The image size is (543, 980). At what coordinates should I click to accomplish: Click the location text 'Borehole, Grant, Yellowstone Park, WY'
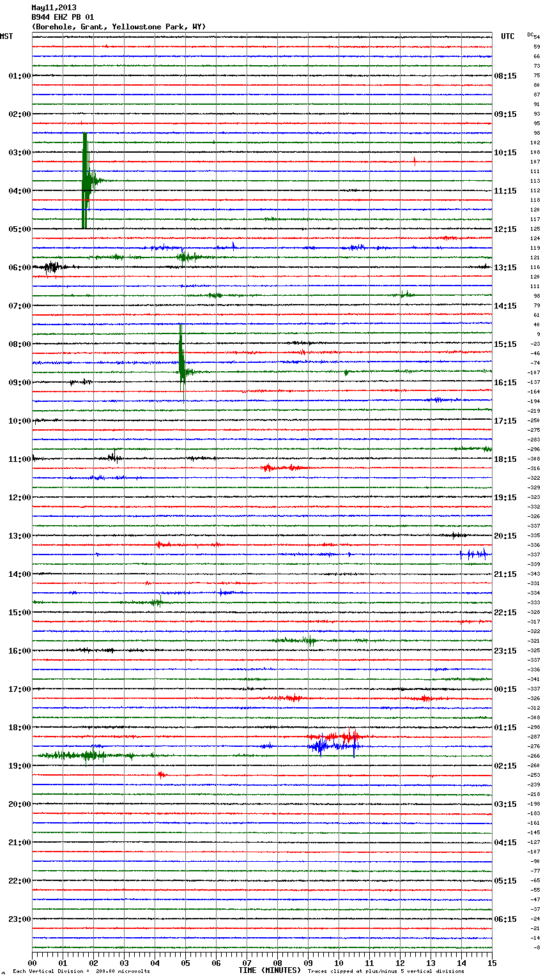tap(119, 27)
